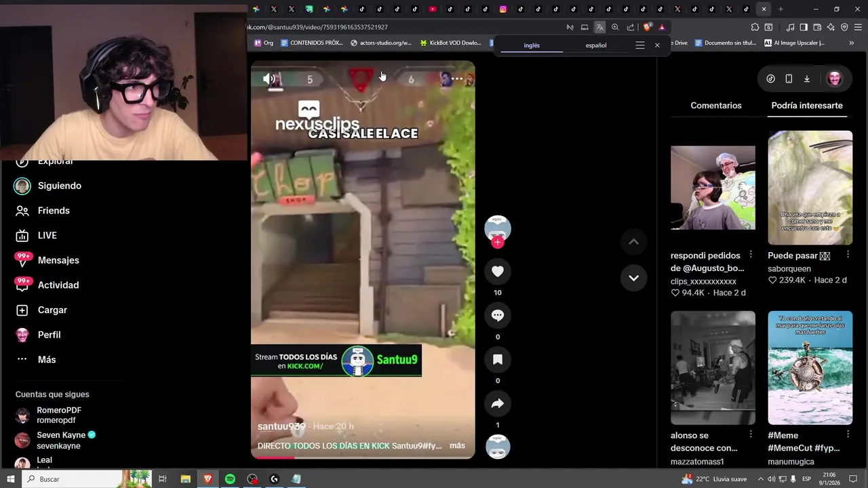Open the profile avatar at top right
The image size is (868, 488).
click(835, 79)
